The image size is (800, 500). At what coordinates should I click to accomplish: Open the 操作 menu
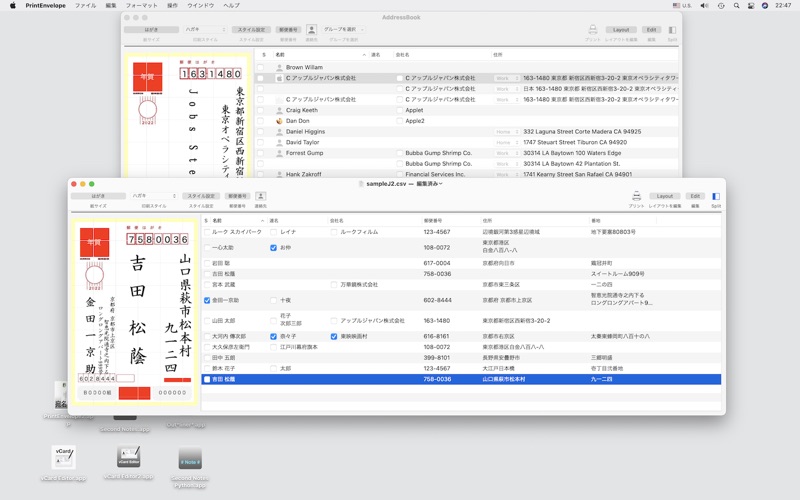point(172,6)
